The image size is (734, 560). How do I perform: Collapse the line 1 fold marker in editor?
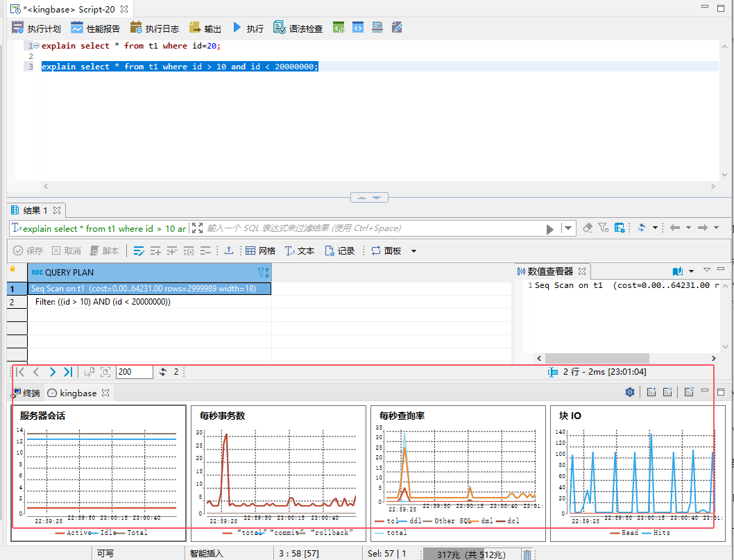(x=36, y=46)
